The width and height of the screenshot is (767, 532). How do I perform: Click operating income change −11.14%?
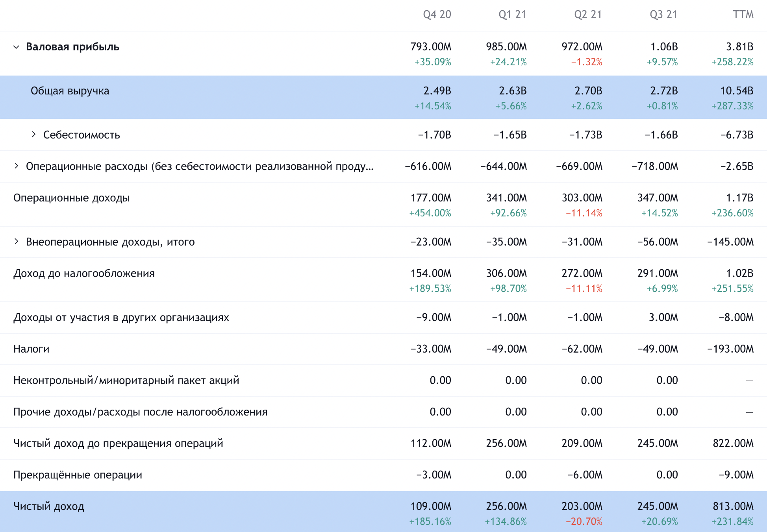pos(584,213)
